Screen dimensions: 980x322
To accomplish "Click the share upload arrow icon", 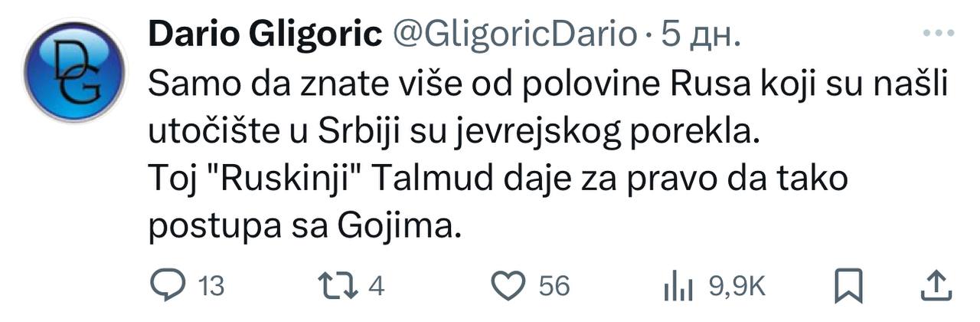I will click(x=935, y=287).
